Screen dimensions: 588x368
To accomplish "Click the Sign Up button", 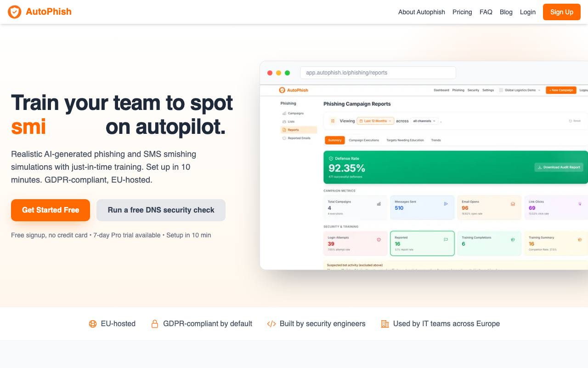I will (561, 12).
